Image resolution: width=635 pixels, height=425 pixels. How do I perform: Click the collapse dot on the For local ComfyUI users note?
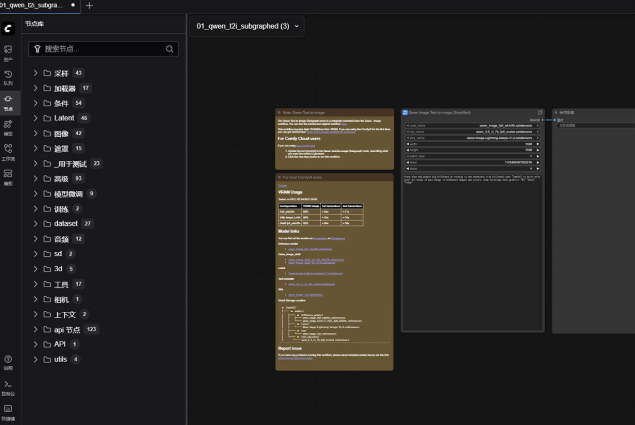279,177
